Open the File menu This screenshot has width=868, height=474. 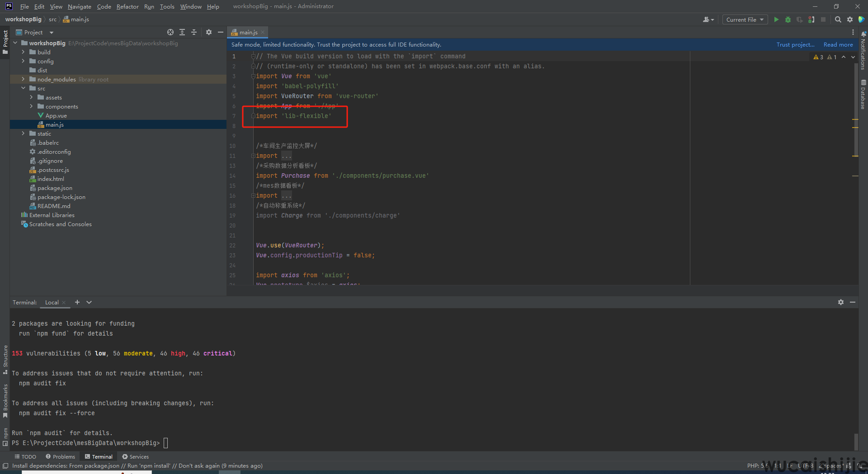click(x=24, y=6)
